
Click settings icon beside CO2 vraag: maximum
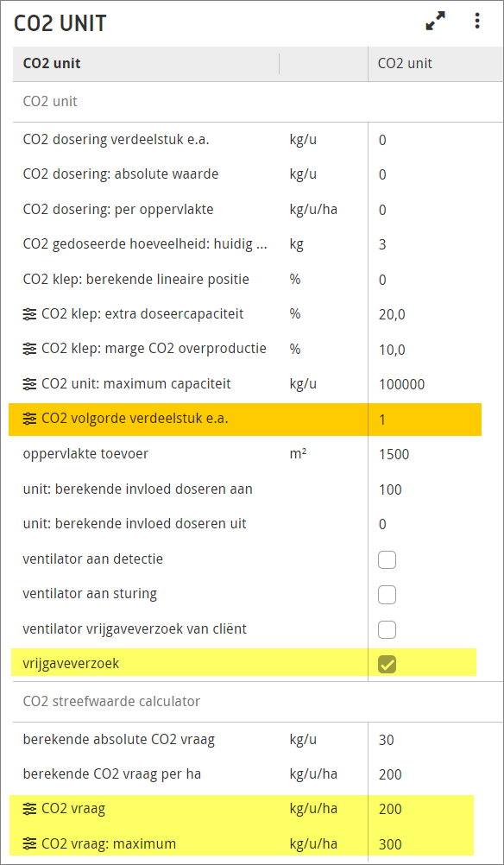click(29, 844)
